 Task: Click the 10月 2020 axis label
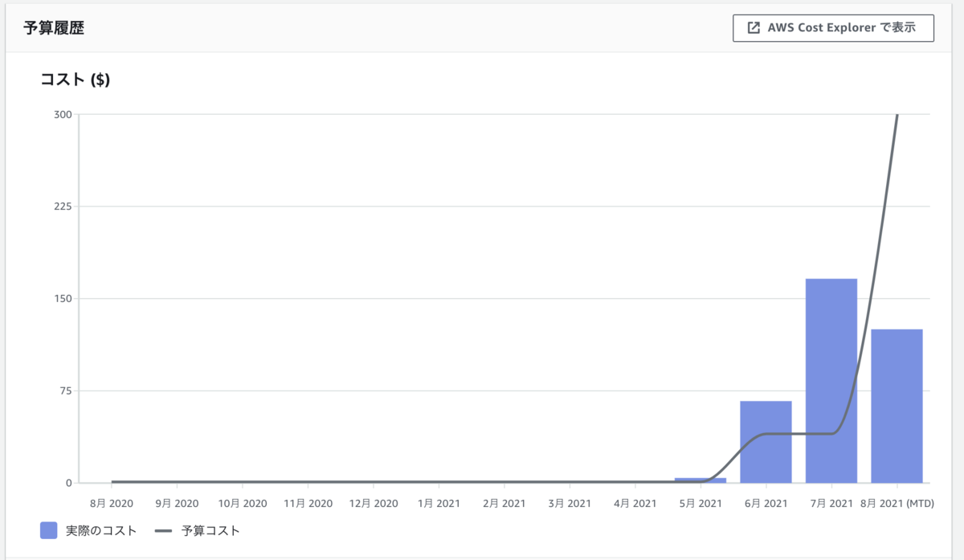(243, 504)
